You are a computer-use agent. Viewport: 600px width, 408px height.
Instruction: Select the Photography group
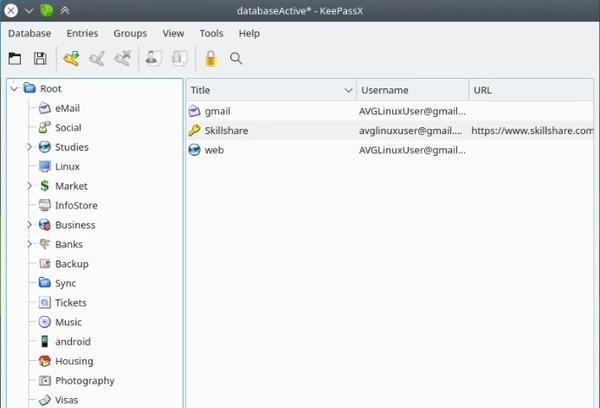[x=85, y=380]
